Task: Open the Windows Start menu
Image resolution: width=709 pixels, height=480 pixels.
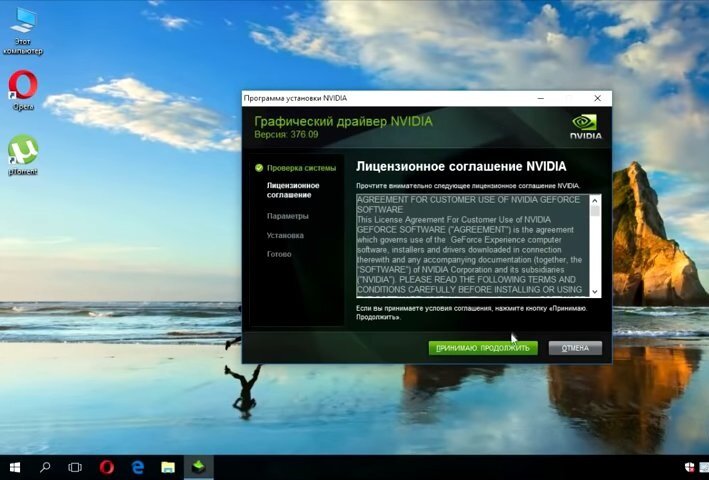Action: (x=15, y=467)
